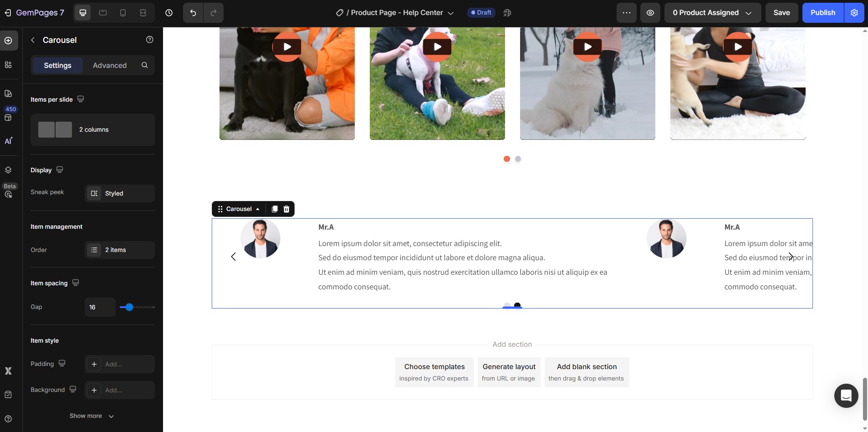Add a blank section

point(587,372)
